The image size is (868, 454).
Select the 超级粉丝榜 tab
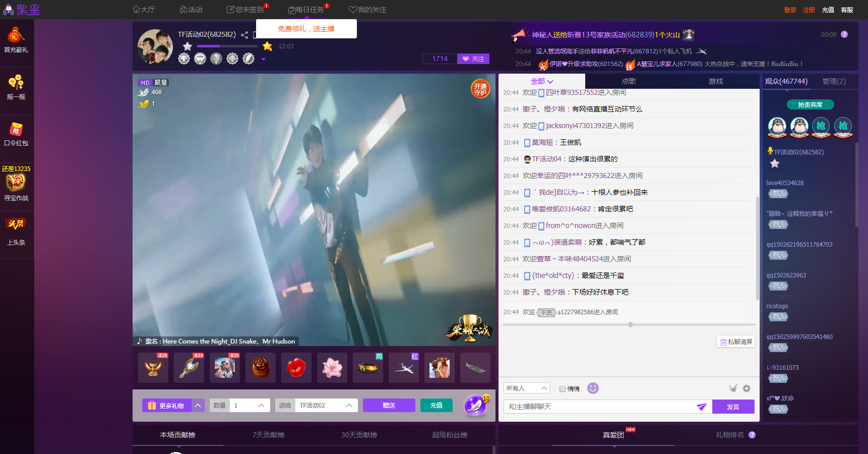450,435
